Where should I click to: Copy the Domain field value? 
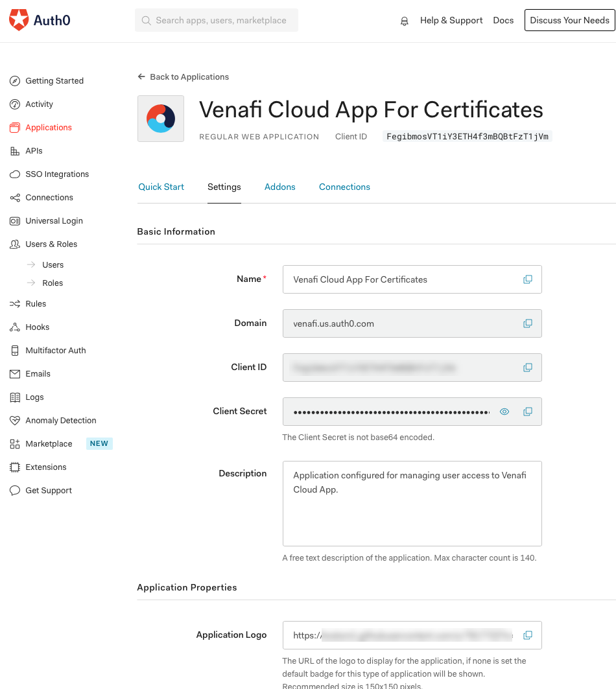click(528, 323)
